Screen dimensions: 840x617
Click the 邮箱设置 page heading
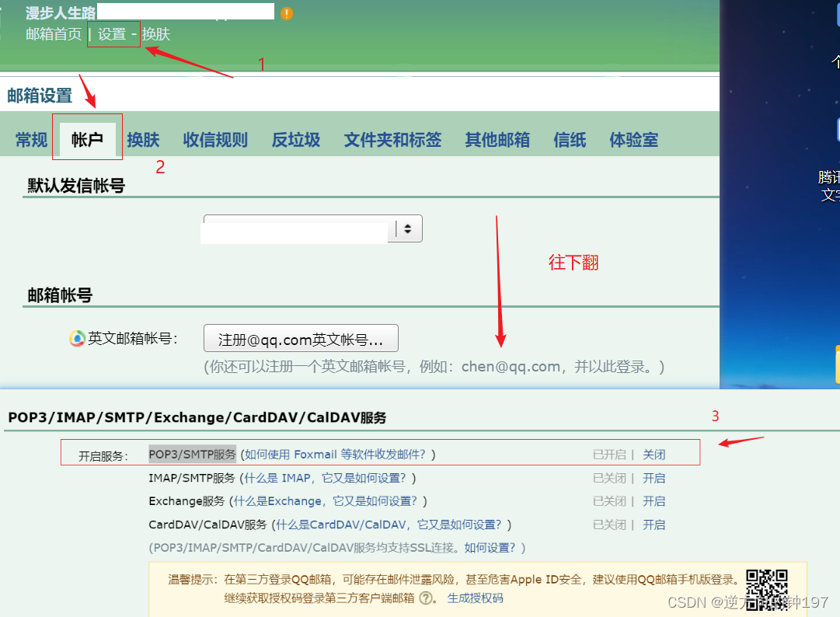(x=40, y=96)
